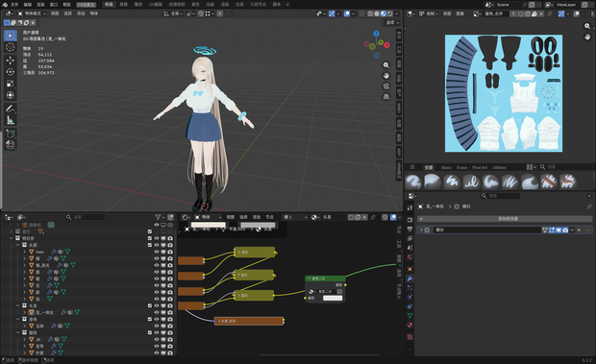
Task: Select the Measure ruler tool
Action: [11, 121]
